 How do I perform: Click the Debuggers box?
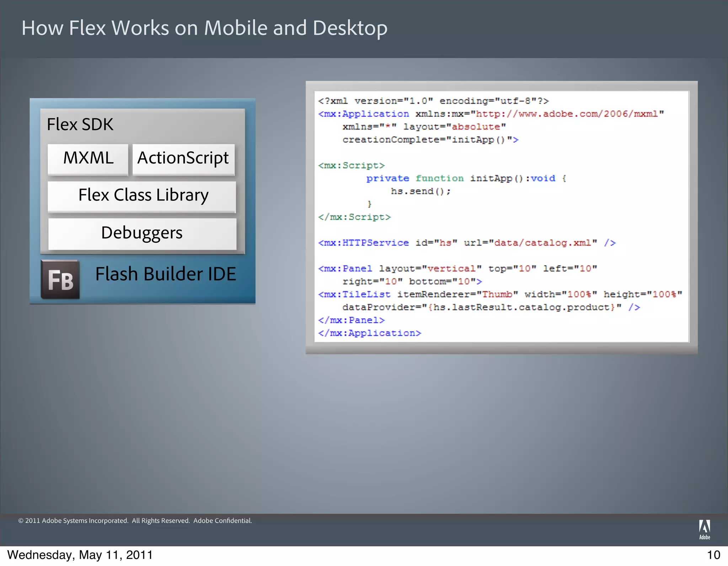(x=142, y=234)
